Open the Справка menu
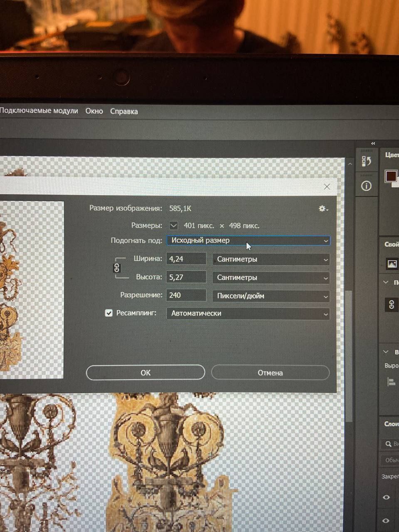Viewport: 399px width, 532px height. 124,111
